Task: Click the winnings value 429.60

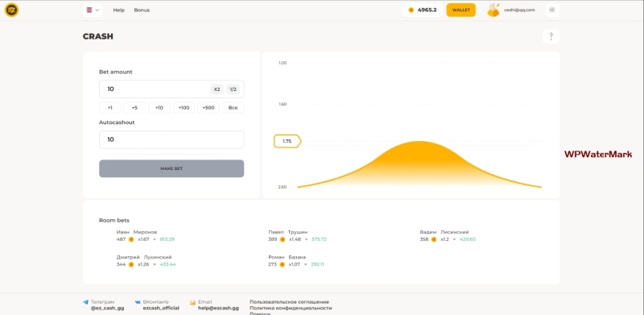Action: click(468, 239)
